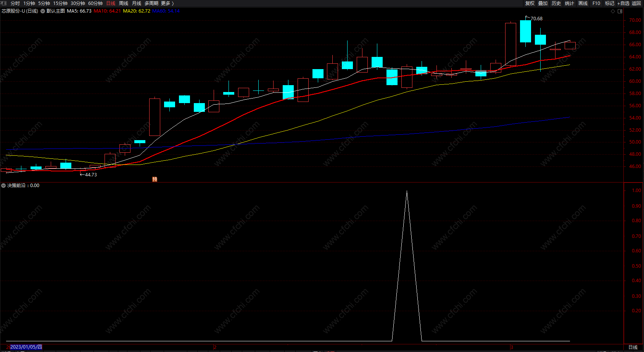This screenshot has height=352, width=644.
Task: Click the 统计 statistics button
Action: [x=570, y=3]
